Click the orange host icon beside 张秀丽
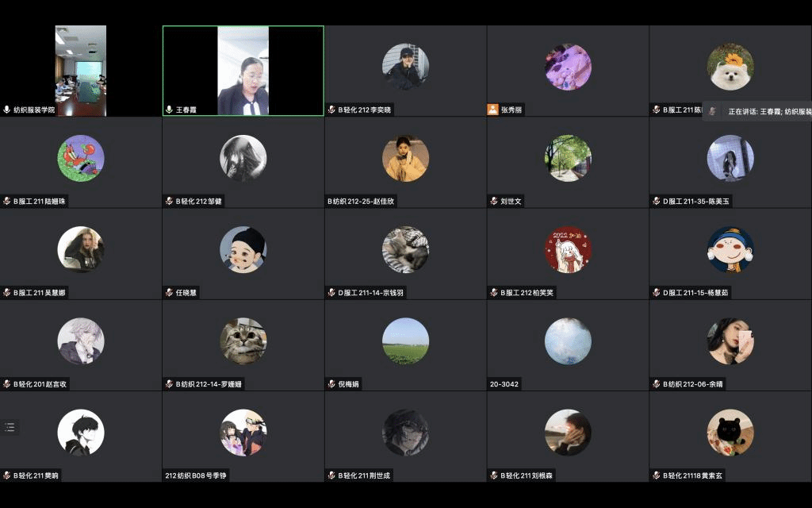812x508 pixels. pyautogui.click(x=492, y=110)
